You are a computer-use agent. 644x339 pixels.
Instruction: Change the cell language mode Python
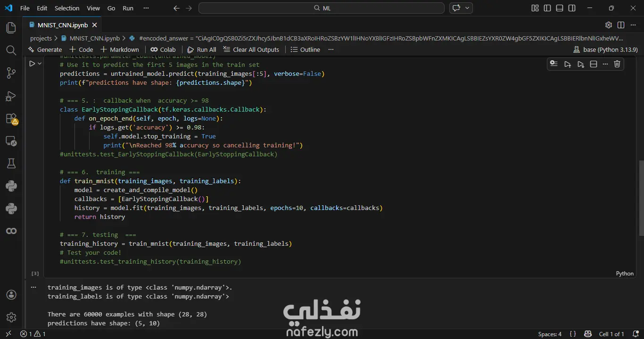coord(625,274)
